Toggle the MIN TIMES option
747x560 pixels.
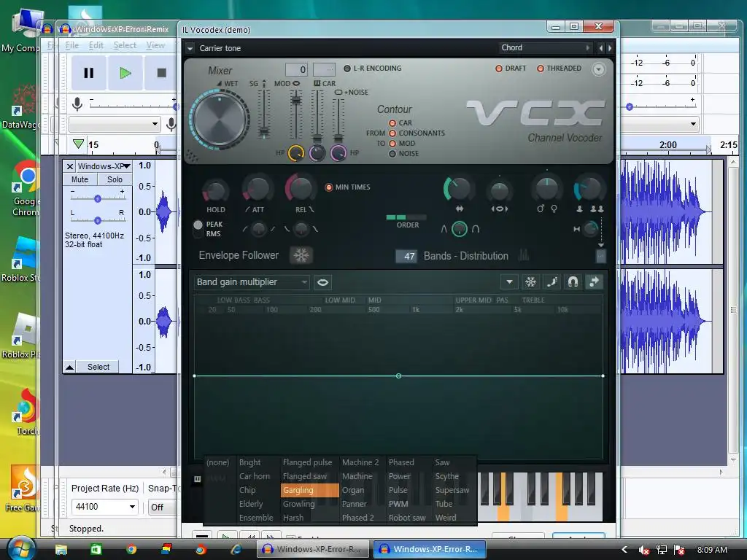(x=347, y=187)
